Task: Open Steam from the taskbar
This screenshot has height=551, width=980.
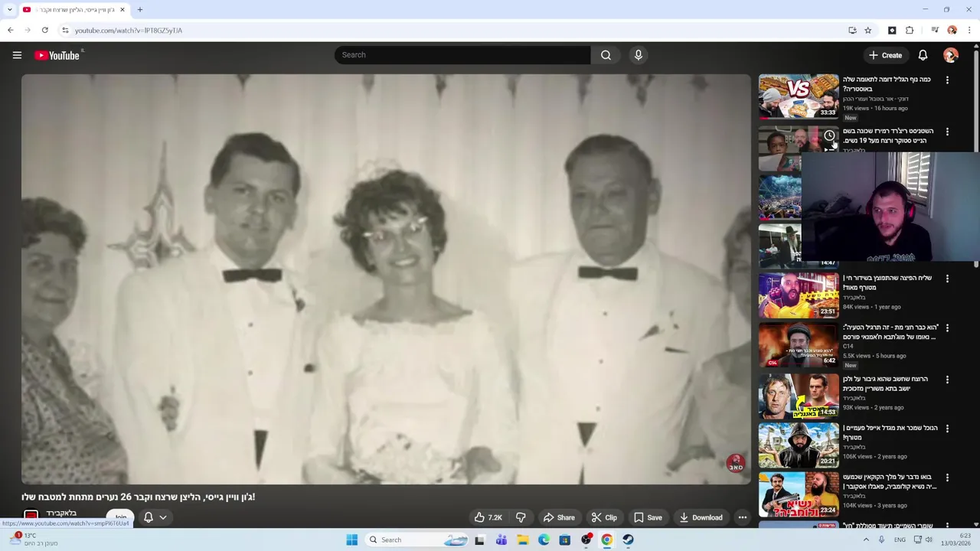Action: 628,540
